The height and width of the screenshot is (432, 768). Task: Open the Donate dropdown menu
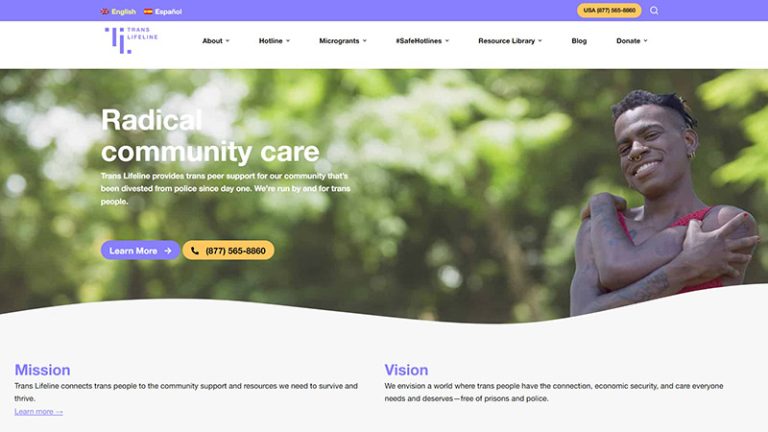pos(632,41)
